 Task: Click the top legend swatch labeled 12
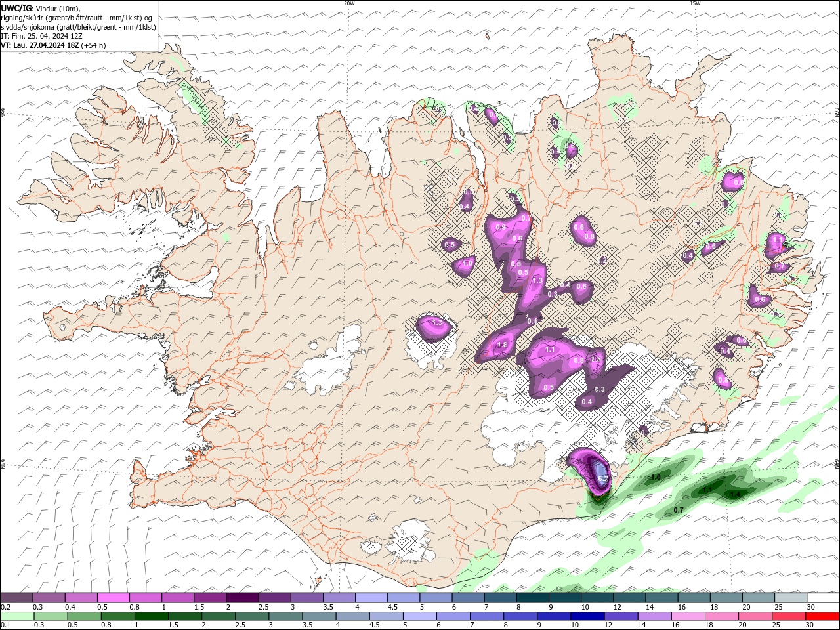click(629, 598)
